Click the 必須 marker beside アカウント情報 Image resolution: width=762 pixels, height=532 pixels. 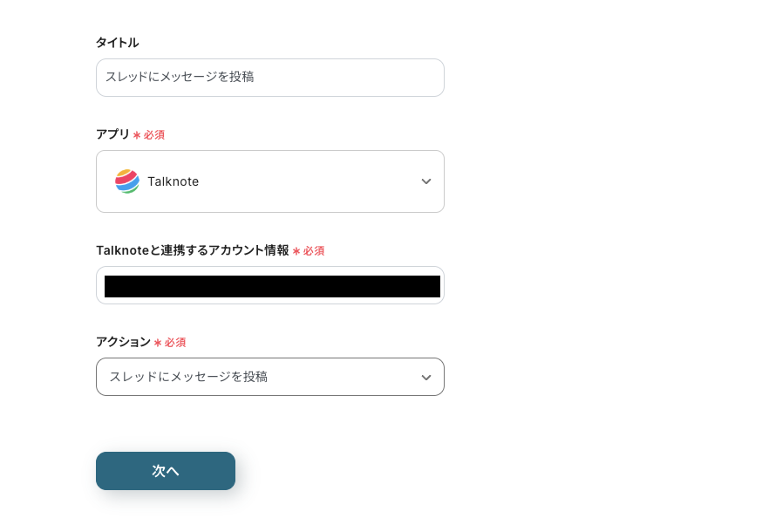pos(314,251)
